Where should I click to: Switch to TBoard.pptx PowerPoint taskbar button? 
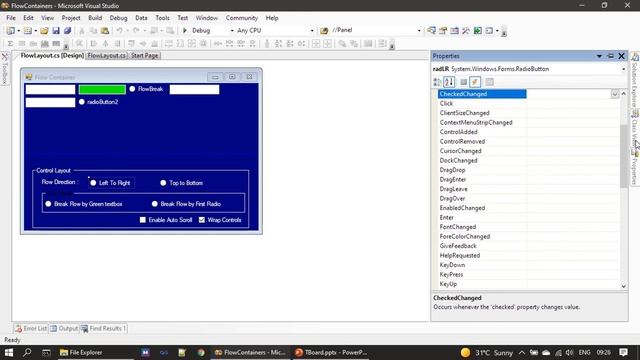[x=332, y=352]
